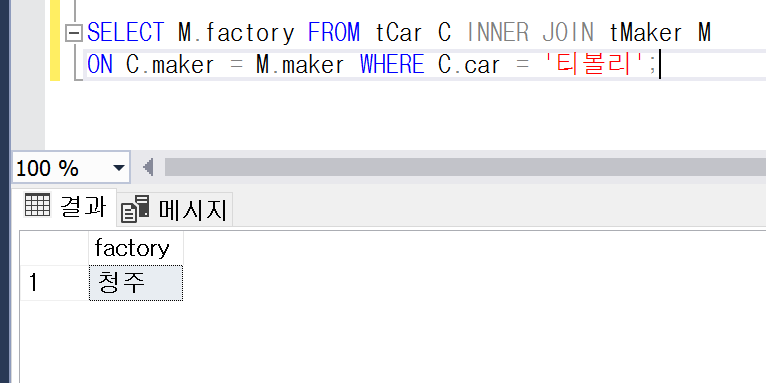
Task: Click the results grid icon on 결과 tab
Action: click(37, 205)
